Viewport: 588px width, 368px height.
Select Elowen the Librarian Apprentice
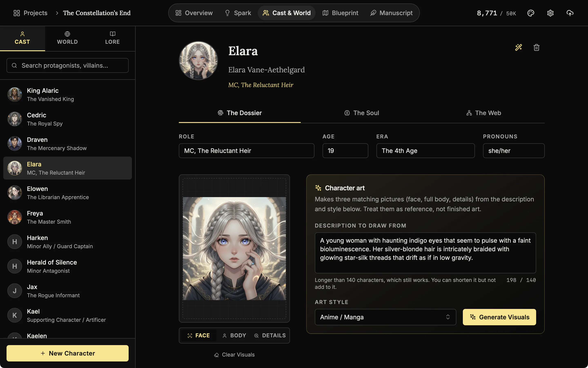coord(68,193)
